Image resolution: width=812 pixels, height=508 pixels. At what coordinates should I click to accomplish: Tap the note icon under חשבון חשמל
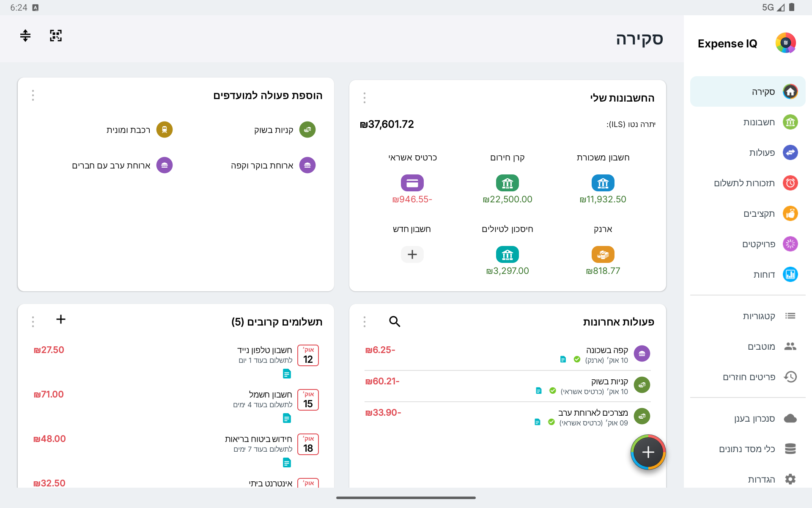pos(287,418)
